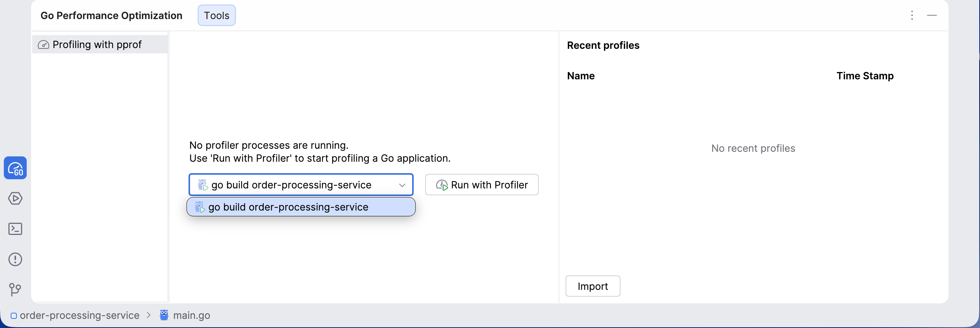Viewport: 980px width, 328px height.
Task: Click the Go Performance Optimization title
Action: (x=111, y=16)
